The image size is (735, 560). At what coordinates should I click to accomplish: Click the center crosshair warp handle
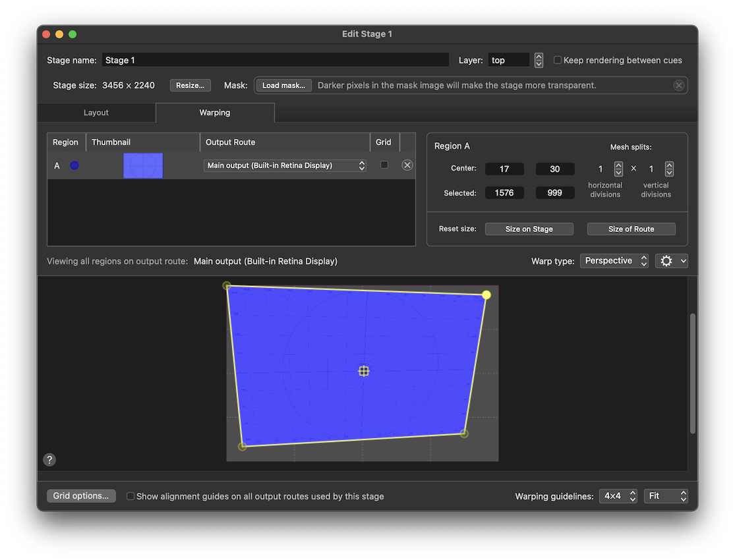click(363, 371)
